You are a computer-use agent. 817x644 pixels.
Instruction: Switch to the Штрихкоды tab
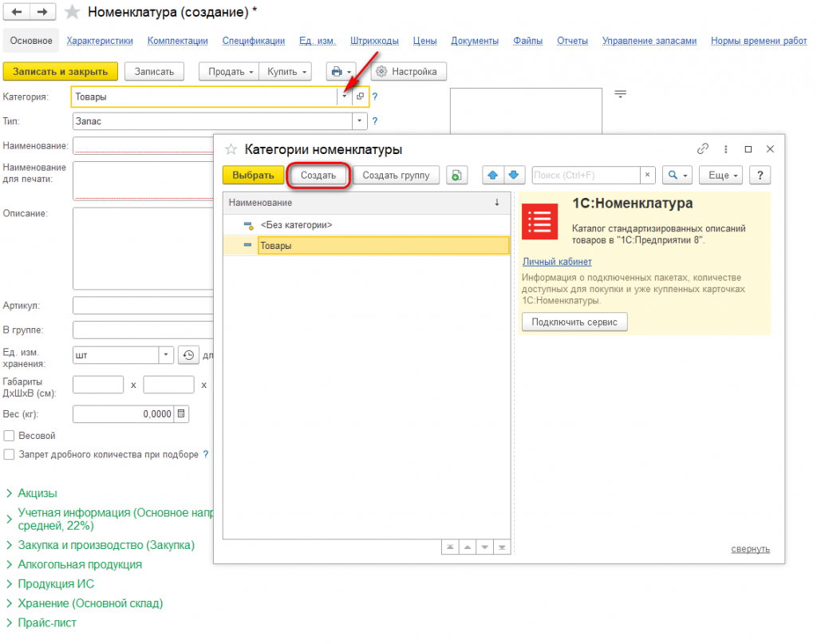[374, 41]
